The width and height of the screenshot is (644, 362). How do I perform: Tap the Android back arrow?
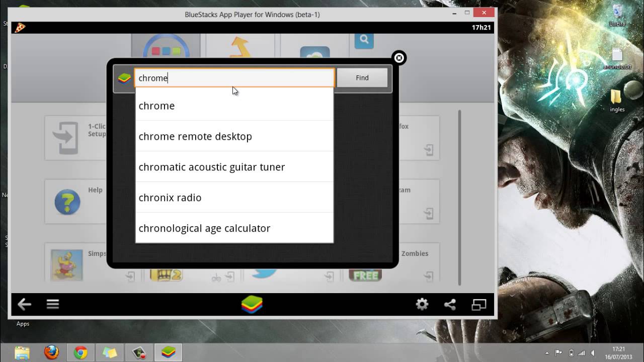[24, 304]
